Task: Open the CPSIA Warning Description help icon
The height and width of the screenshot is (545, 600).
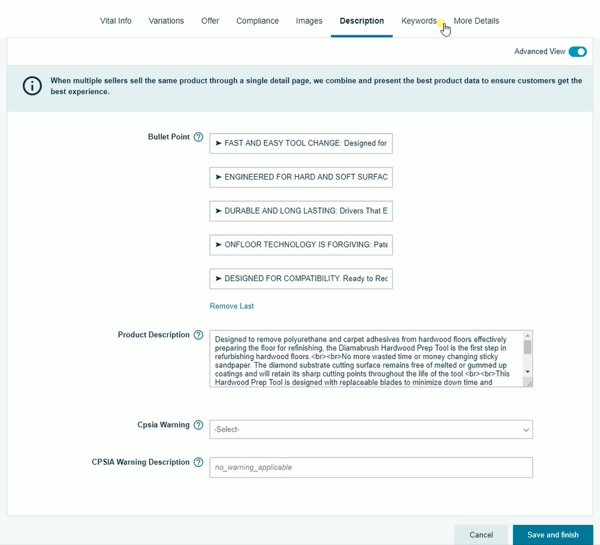Action: [198, 462]
